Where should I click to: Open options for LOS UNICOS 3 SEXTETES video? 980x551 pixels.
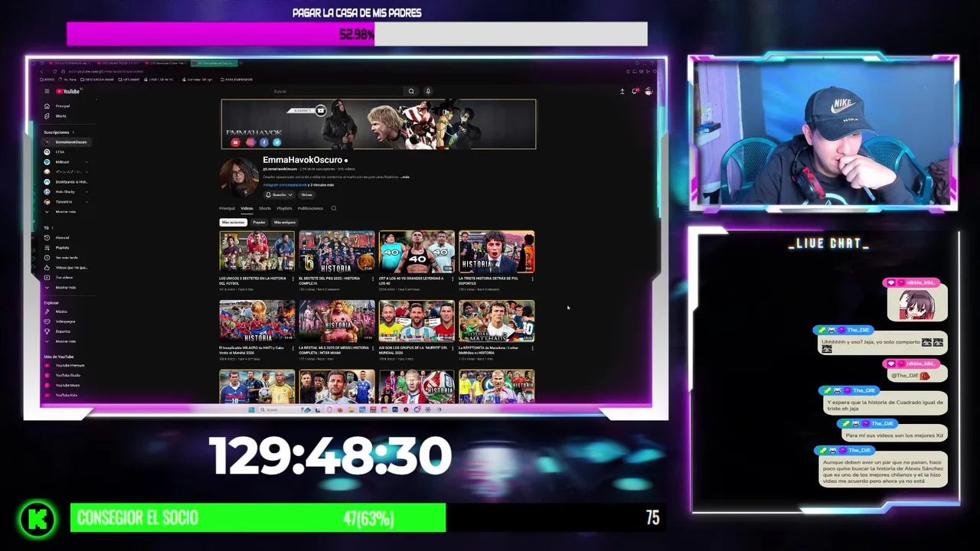click(292, 279)
